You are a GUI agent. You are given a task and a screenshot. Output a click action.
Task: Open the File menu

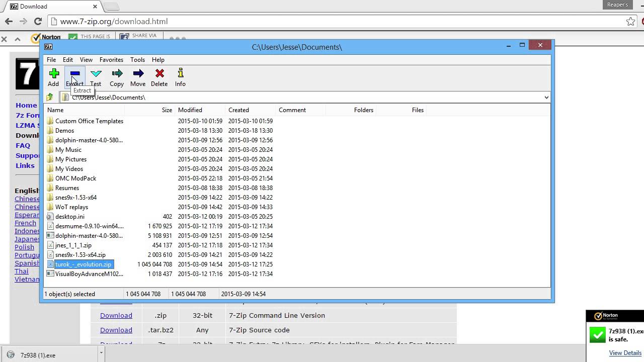[x=51, y=59]
